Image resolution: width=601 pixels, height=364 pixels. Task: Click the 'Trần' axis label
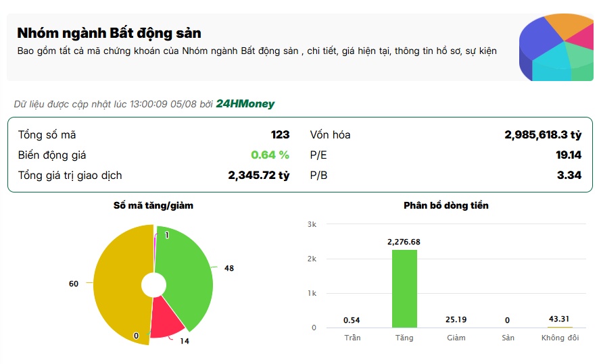(x=352, y=338)
